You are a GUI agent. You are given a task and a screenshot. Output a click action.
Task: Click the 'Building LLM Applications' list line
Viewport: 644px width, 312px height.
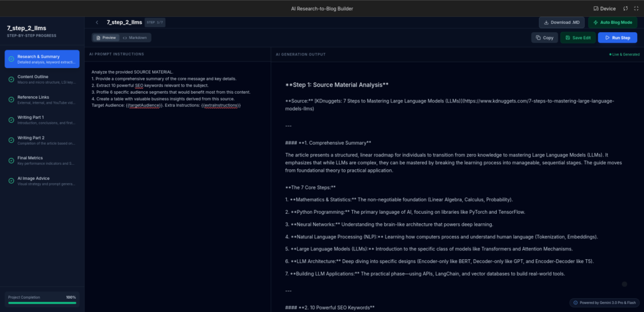pyautogui.click(x=425, y=274)
